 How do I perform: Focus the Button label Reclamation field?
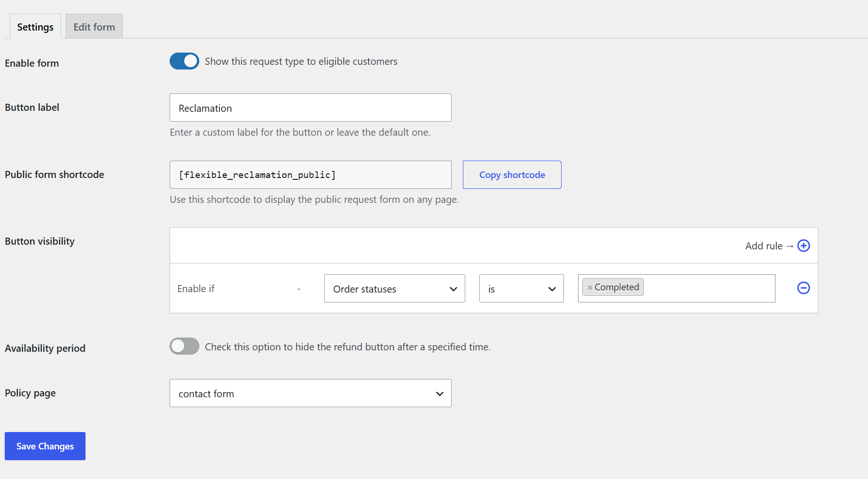pos(311,108)
